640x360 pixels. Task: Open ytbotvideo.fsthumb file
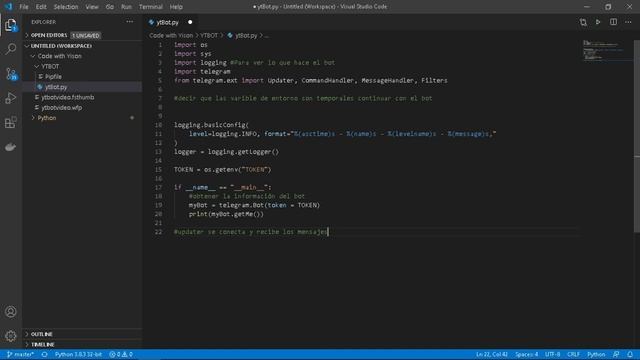67,97
